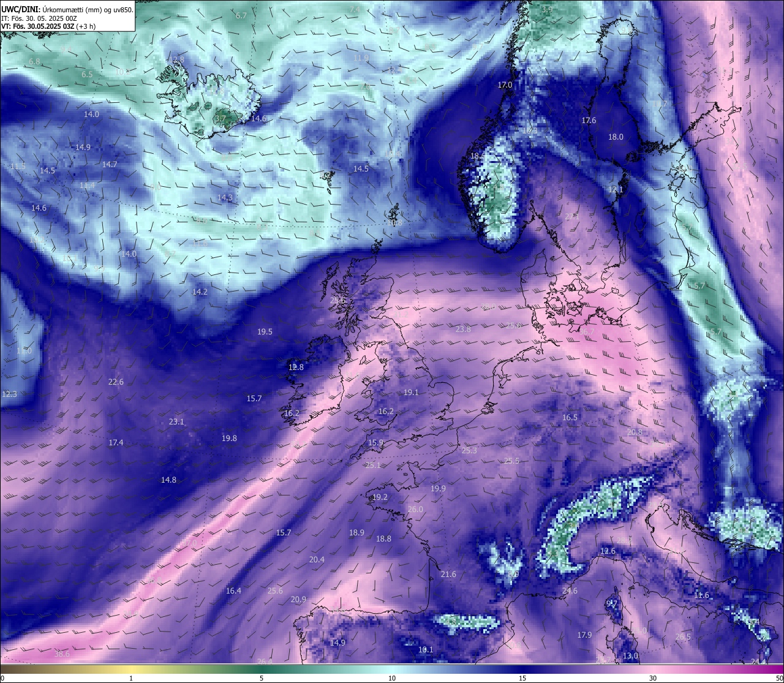This screenshot has height=683, width=784.
Task: Click the map value 20.4
Action: pyautogui.click(x=317, y=559)
